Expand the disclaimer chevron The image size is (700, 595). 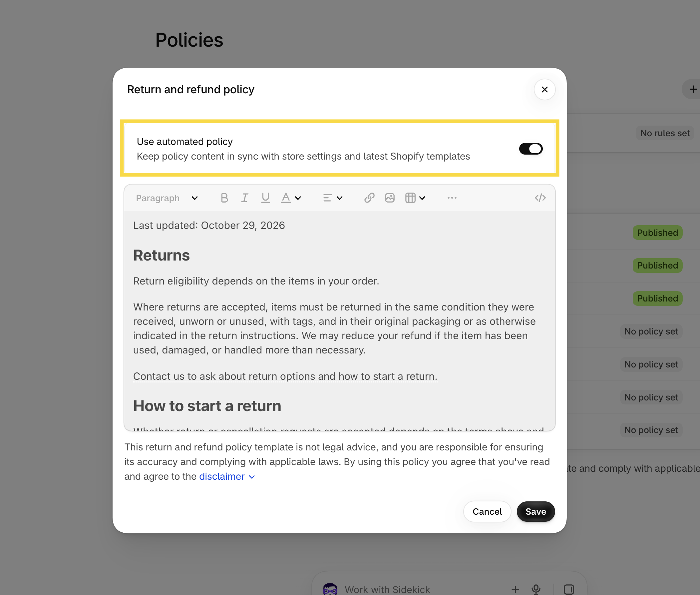click(x=251, y=477)
